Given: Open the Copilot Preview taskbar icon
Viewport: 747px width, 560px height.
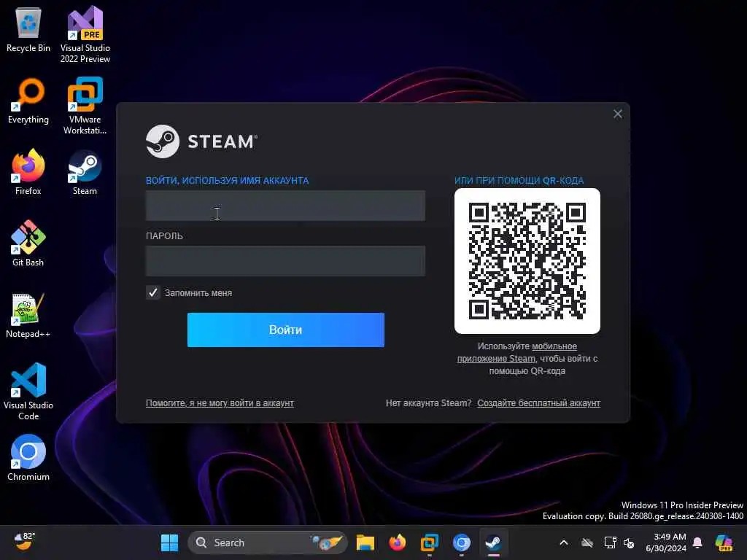Looking at the screenshot, I should click(x=724, y=542).
